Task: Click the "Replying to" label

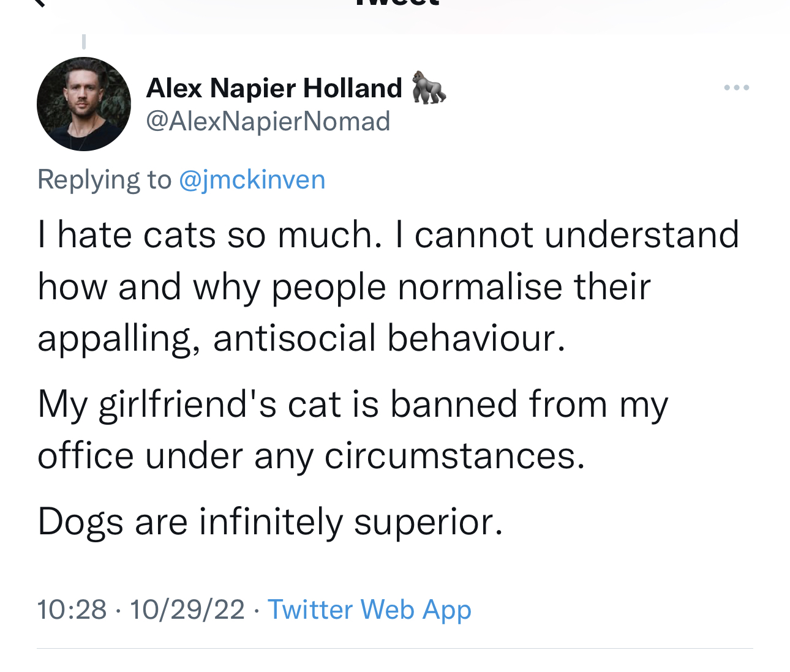Action: (104, 180)
